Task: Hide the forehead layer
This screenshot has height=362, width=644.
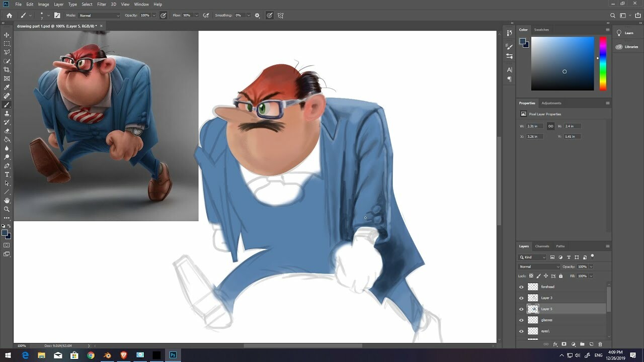Action: pyautogui.click(x=521, y=287)
